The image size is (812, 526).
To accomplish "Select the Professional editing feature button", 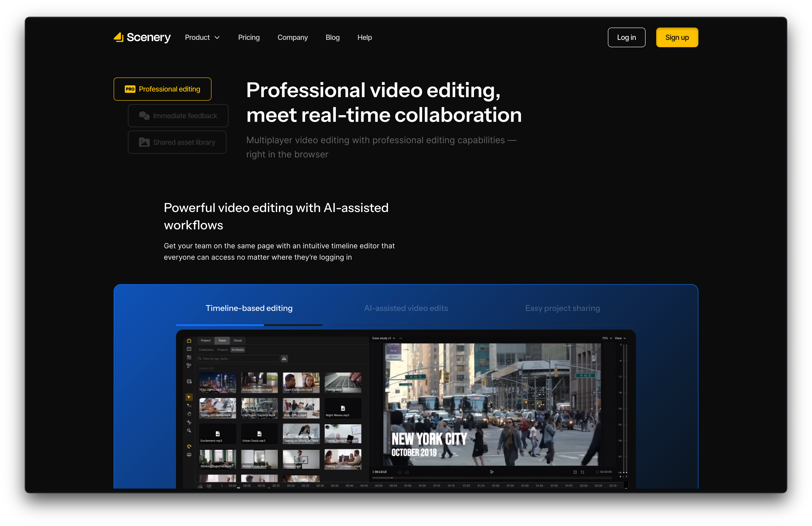I will point(162,89).
